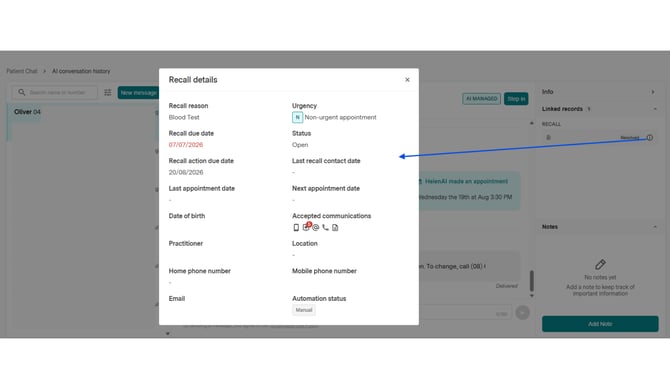Viewport: 670px width, 376px height.
Task: Click the Search name or number field
Action: 55,92
